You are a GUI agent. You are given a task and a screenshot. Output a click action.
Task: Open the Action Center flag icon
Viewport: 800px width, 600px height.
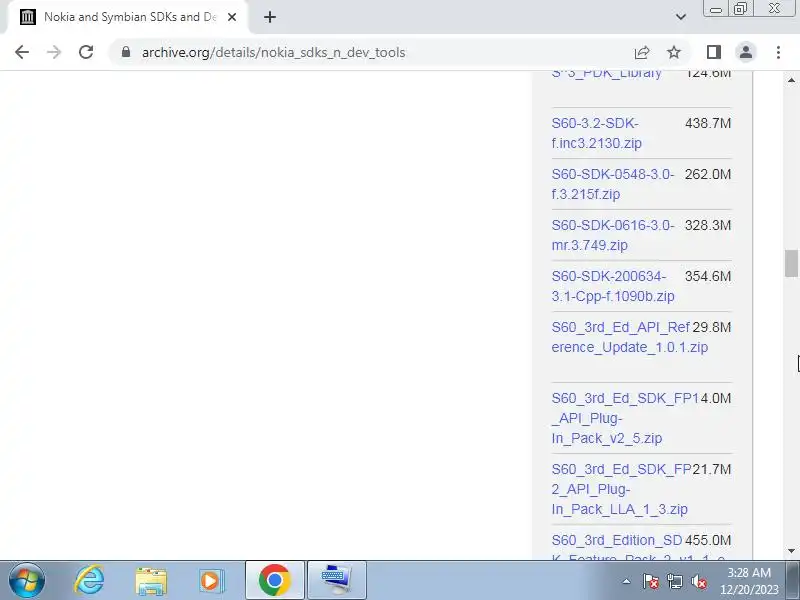click(651, 581)
